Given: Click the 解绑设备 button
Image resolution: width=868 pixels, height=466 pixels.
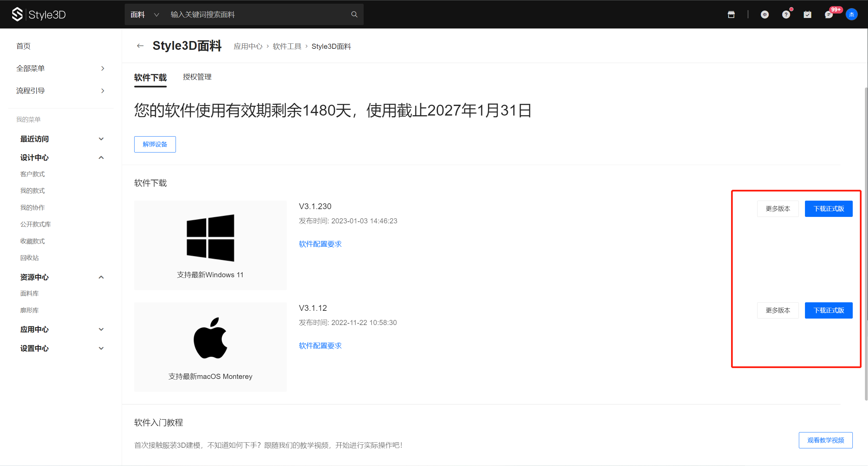Looking at the screenshot, I should (x=155, y=144).
